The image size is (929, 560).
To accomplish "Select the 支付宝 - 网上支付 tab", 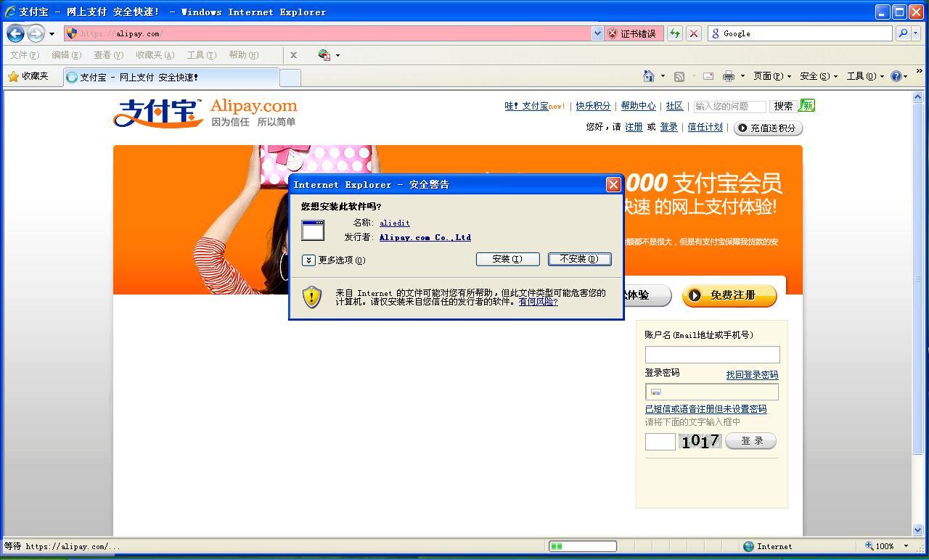I will 171,77.
